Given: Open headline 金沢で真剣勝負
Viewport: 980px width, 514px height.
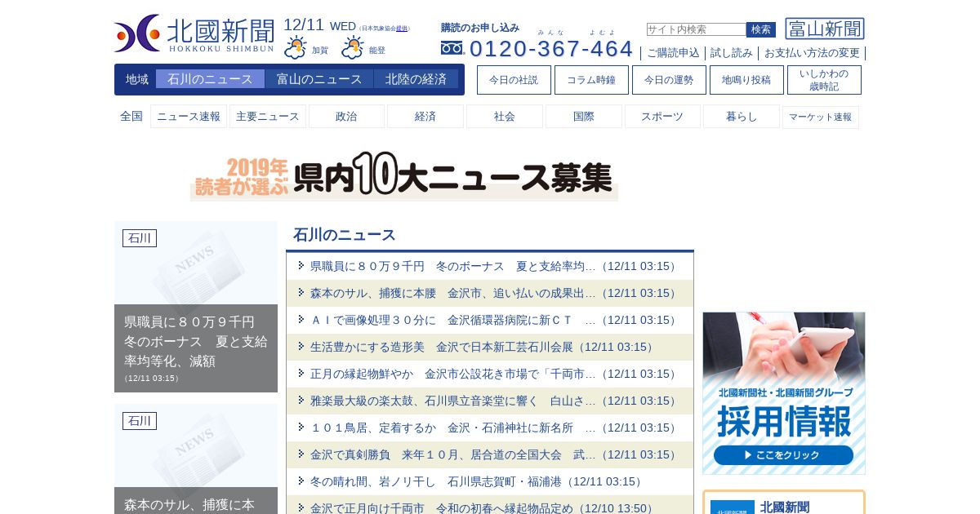Looking at the screenshot, I should [x=494, y=454].
